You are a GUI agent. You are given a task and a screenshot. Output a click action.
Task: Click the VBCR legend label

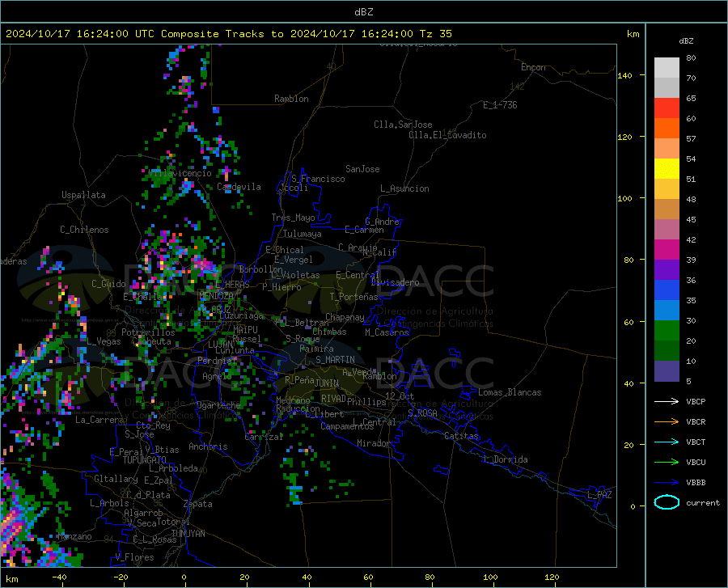tap(696, 421)
